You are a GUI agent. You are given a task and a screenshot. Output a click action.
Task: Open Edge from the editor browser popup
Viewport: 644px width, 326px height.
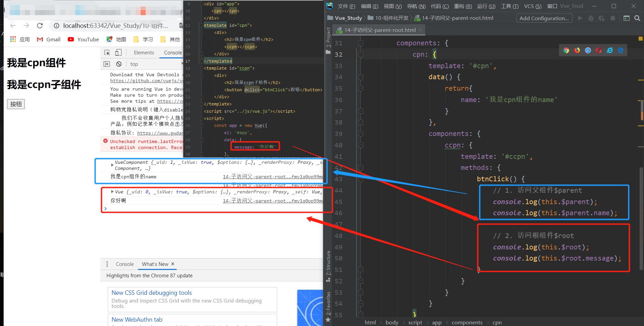621,50
